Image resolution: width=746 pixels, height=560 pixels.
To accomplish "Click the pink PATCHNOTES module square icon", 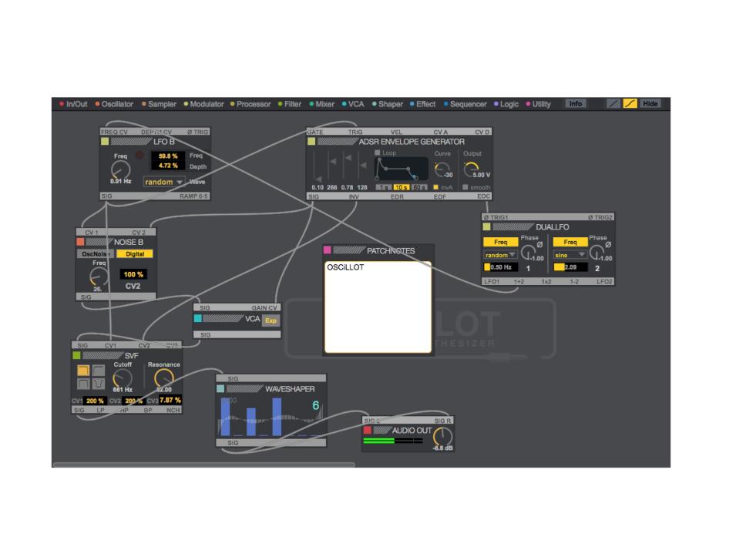I will tap(328, 250).
